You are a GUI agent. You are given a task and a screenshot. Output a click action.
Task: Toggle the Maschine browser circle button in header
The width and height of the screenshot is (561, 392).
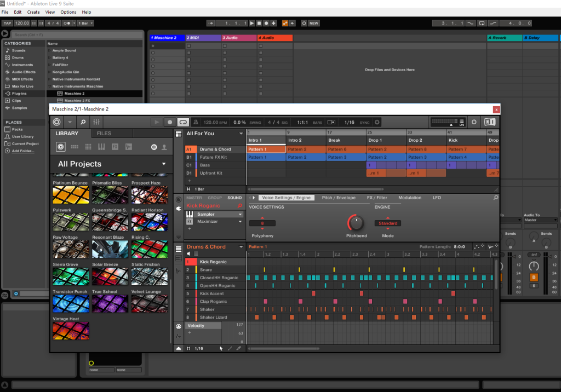[x=56, y=122]
